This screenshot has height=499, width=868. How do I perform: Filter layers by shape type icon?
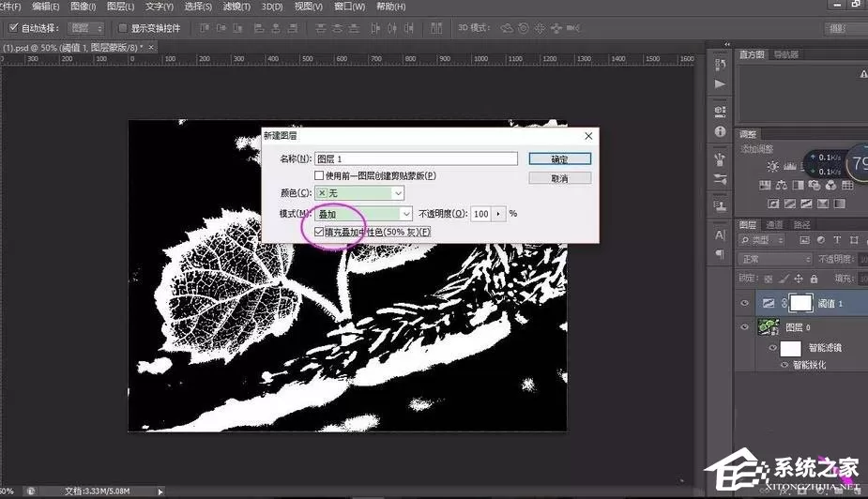tap(854, 240)
